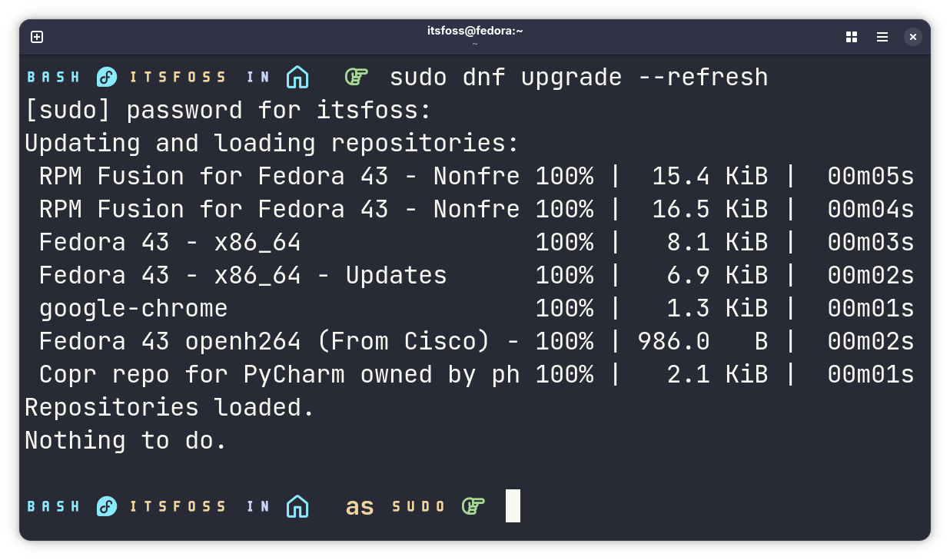Click the "[sudo] password for itsfoss:" line
The width and height of the screenshot is (950, 560).
228,111
